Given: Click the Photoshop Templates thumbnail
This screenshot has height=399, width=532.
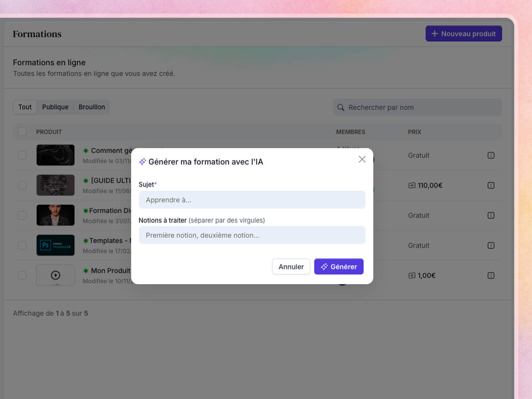Looking at the screenshot, I should (x=55, y=245).
